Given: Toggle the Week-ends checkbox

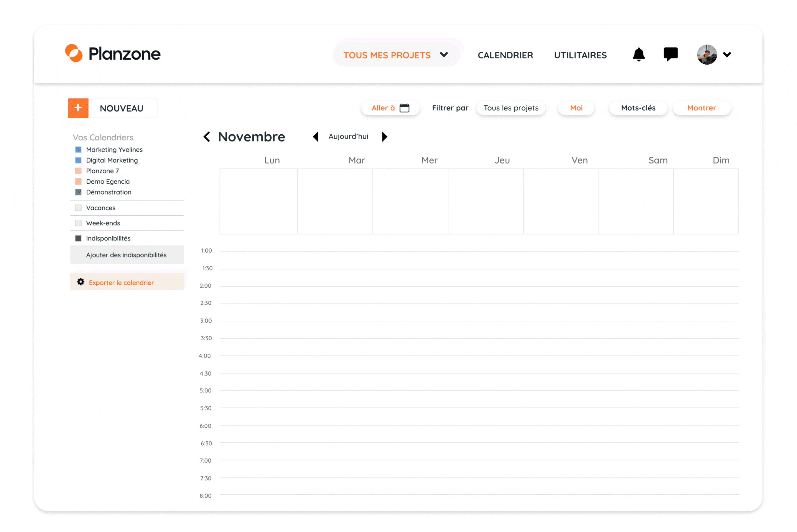Looking at the screenshot, I should click(79, 223).
